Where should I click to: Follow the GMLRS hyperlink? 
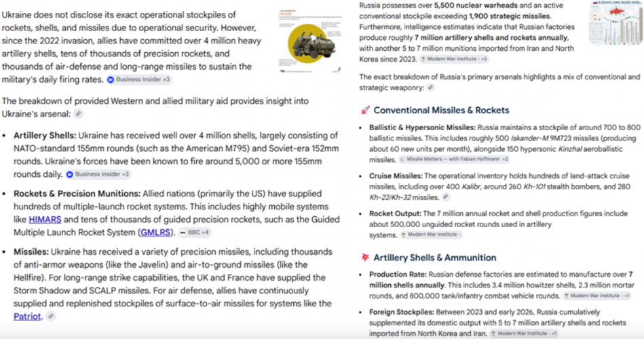(155, 233)
